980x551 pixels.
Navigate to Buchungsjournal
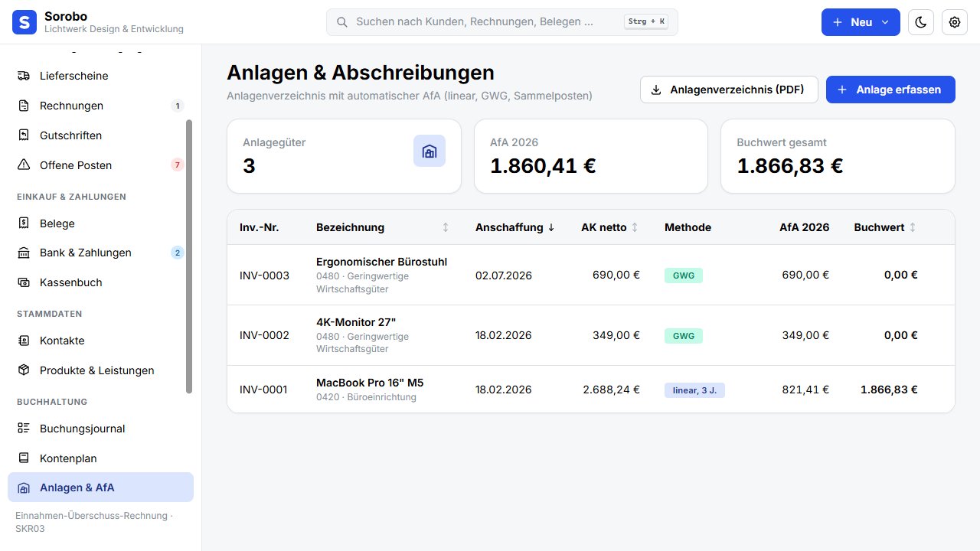point(100,429)
